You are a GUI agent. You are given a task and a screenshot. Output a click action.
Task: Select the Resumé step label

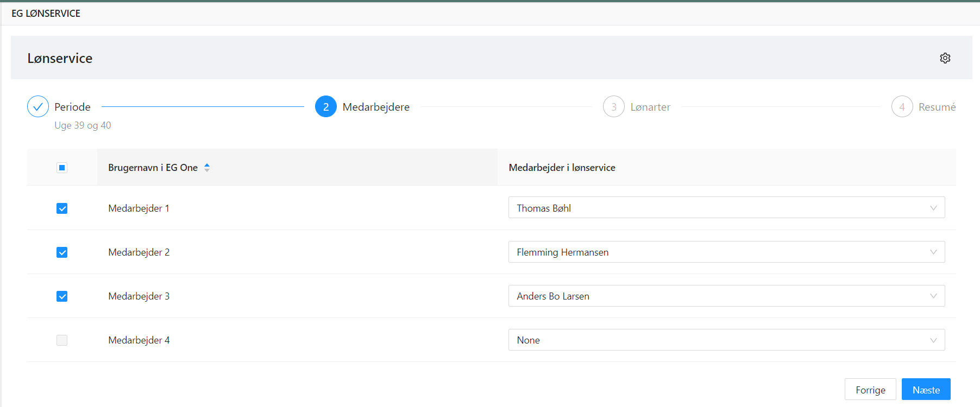click(x=937, y=107)
